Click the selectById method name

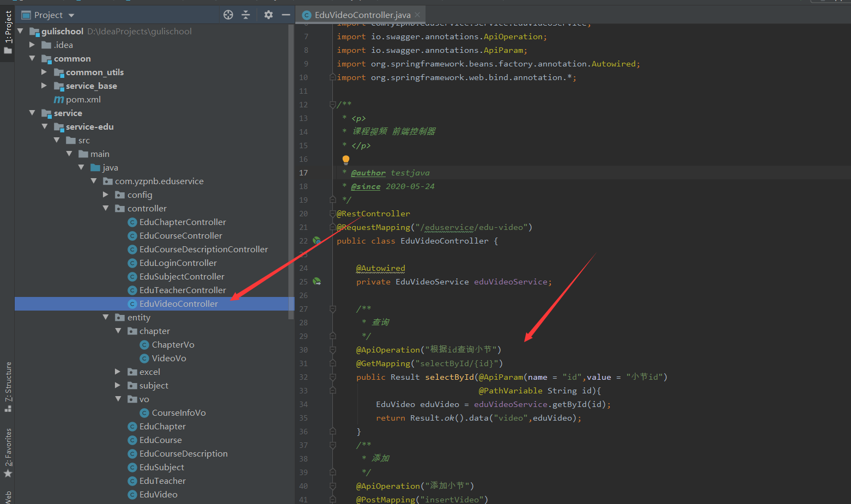pyautogui.click(x=449, y=377)
